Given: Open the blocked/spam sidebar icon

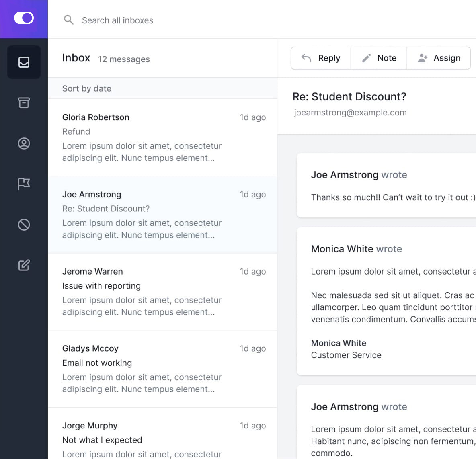Looking at the screenshot, I should pos(24,225).
